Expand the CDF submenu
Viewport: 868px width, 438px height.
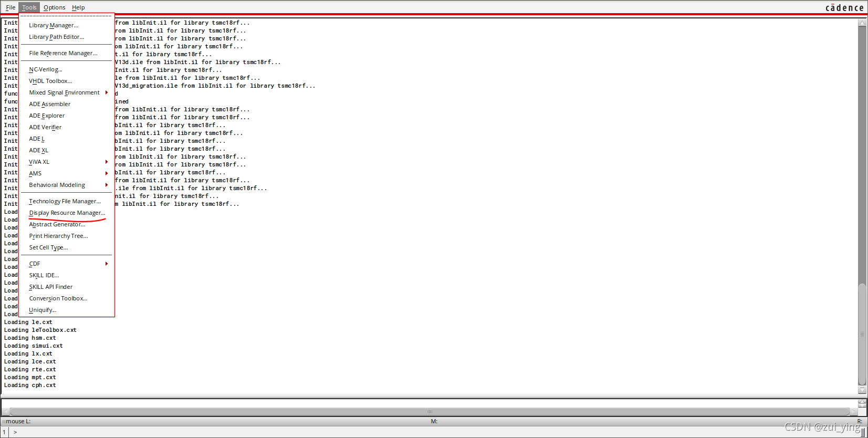(66, 264)
